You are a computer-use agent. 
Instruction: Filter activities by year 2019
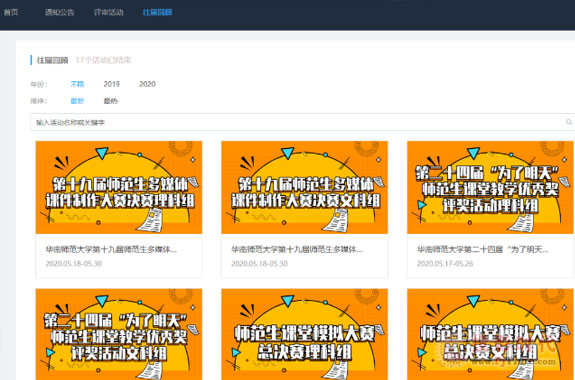[x=111, y=84]
